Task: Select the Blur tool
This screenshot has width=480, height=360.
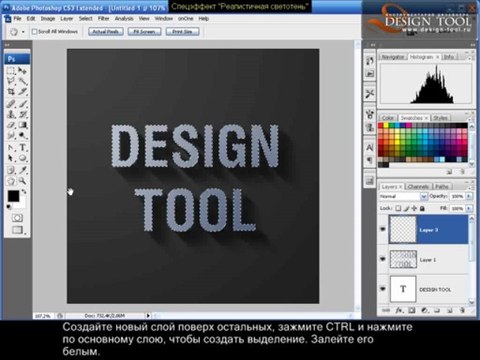Action: pyautogui.click(x=11, y=135)
